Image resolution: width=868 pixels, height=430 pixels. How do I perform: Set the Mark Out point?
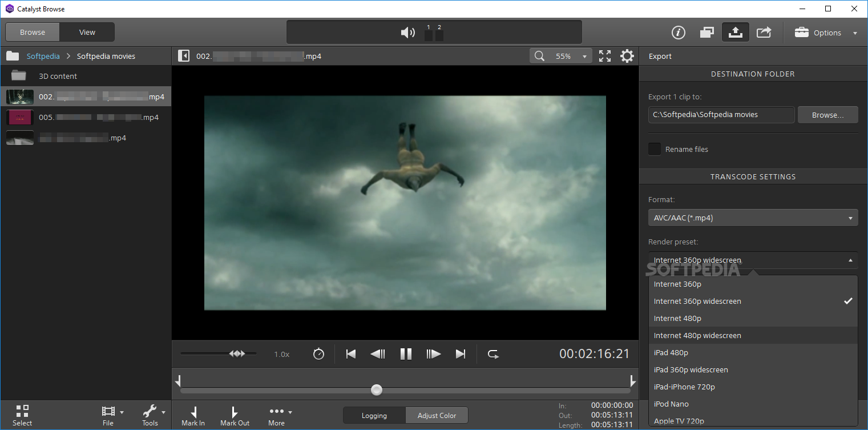(235, 415)
